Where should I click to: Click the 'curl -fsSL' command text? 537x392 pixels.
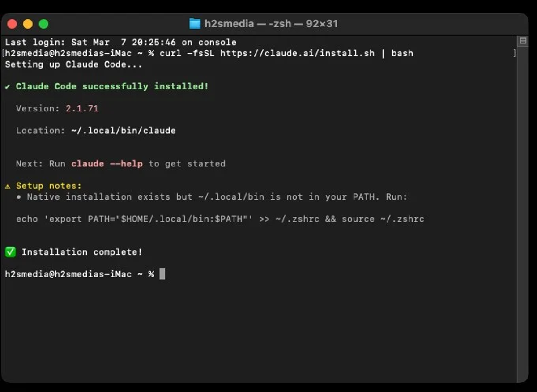[187, 53]
